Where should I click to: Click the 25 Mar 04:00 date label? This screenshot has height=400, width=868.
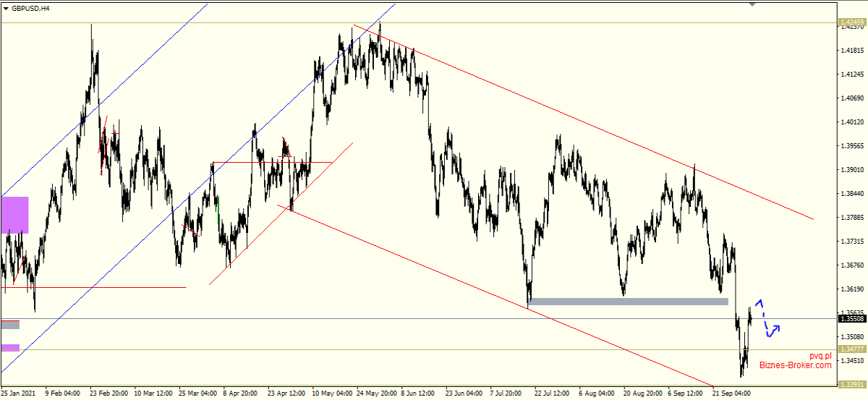coord(198,394)
